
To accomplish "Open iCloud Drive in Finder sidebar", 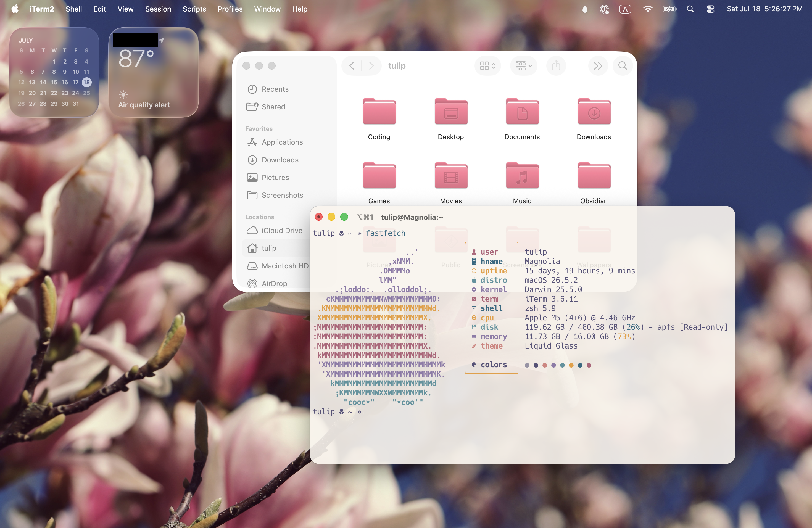I will (x=275, y=231).
